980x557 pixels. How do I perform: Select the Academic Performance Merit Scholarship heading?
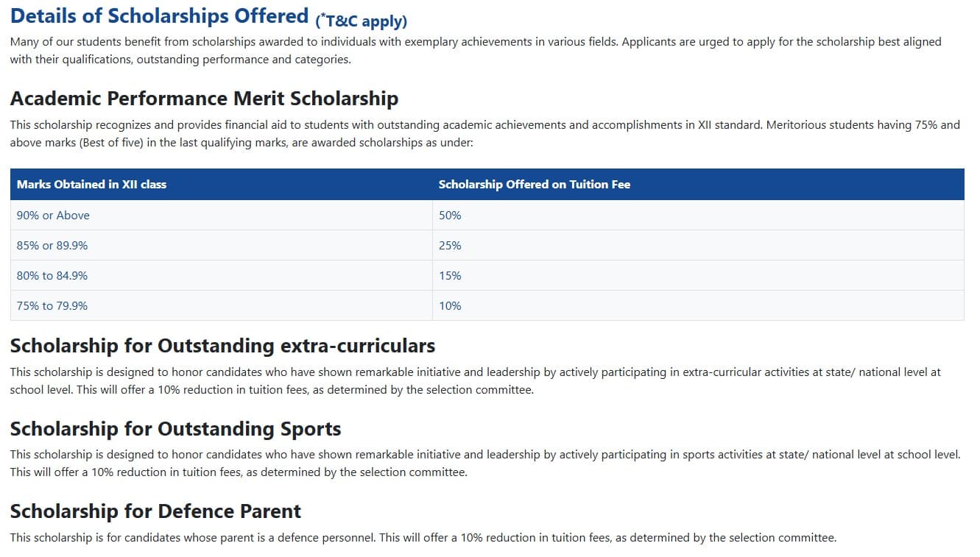(x=204, y=99)
